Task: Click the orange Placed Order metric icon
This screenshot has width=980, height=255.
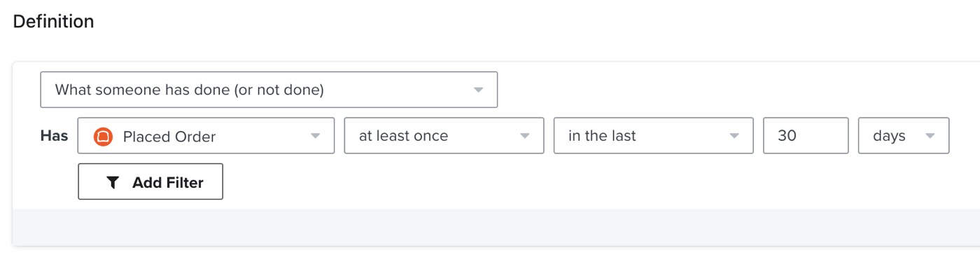Action: pyautogui.click(x=104, y=136)
